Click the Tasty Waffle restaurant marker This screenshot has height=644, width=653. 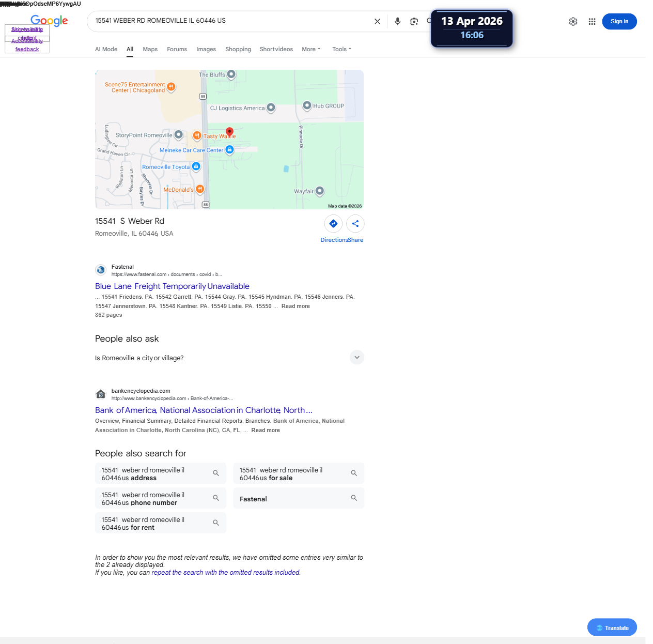click(x=197, y=135)
